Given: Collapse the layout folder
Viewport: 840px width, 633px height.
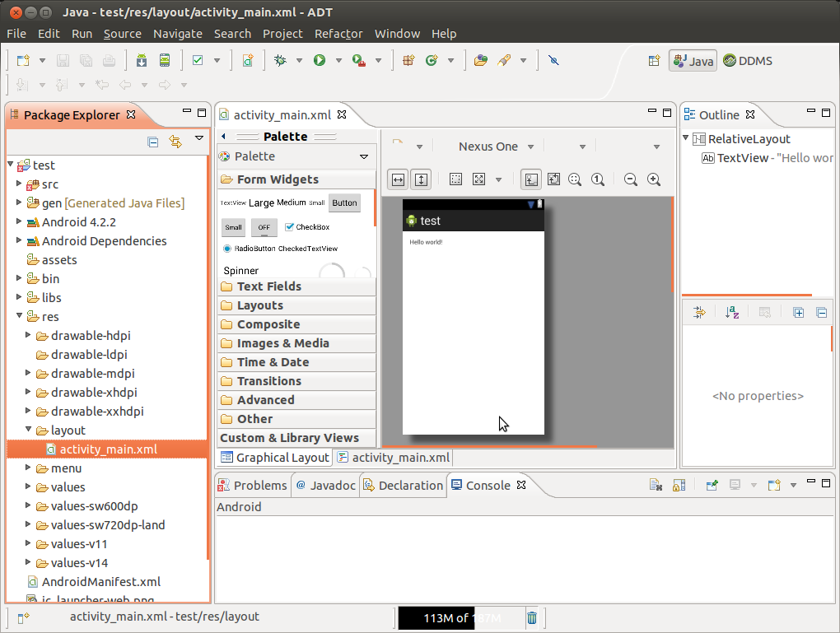Looking at the screenshot, I should pos(28,430).
